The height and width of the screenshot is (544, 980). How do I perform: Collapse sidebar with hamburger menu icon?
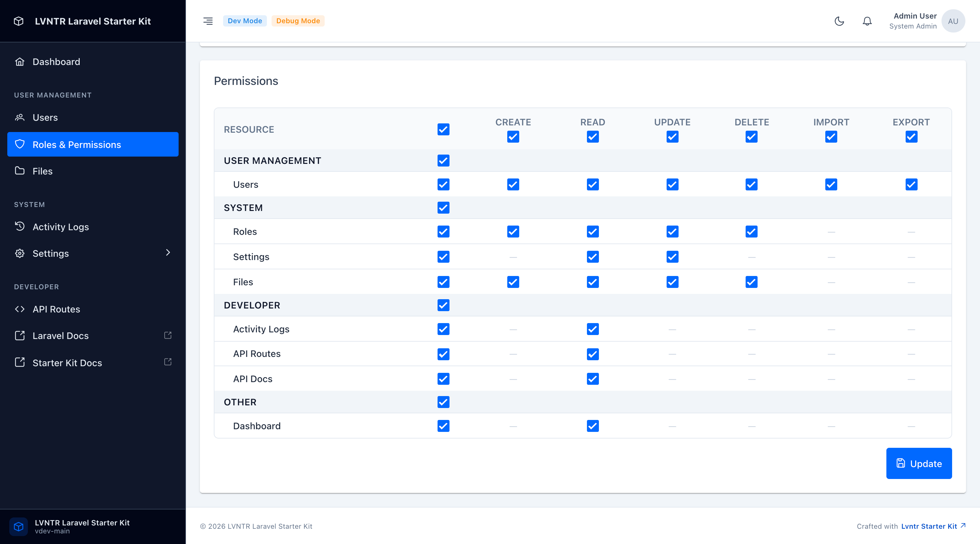click(208, 21)
